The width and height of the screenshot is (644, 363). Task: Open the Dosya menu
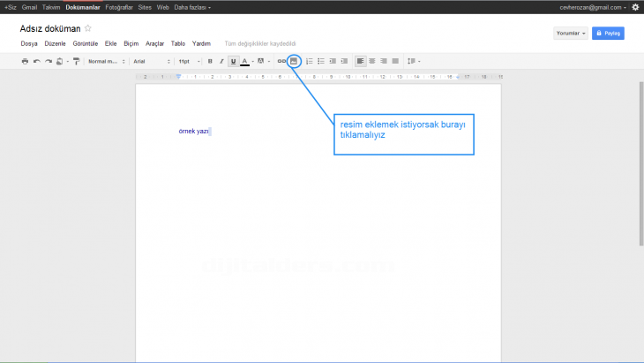[x=29, y=42]
